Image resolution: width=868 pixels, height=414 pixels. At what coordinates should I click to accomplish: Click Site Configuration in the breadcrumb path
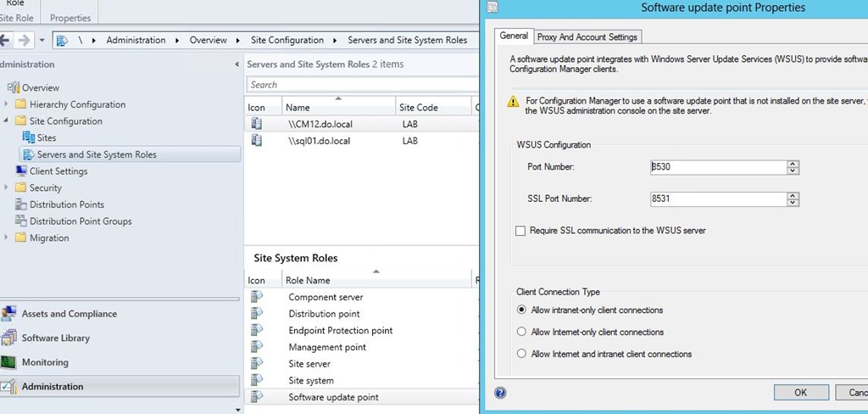(287, 40)
